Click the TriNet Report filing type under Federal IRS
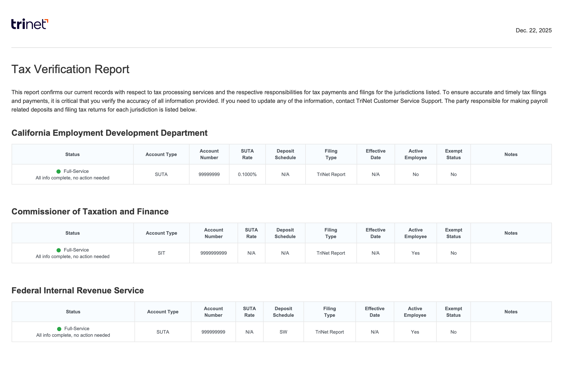This screenshot has width=564, height=392. pyautogui.click(x=329, y=332)
